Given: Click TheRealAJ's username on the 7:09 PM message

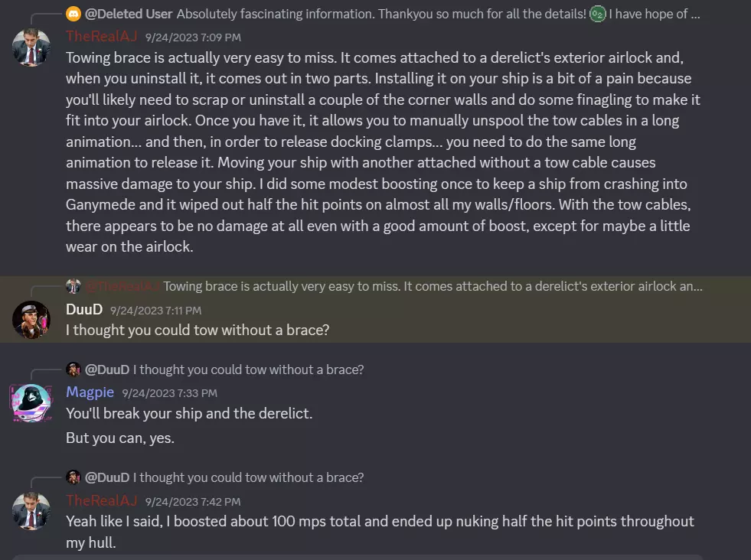Looking at the screenshot, I should pos(102,36).
